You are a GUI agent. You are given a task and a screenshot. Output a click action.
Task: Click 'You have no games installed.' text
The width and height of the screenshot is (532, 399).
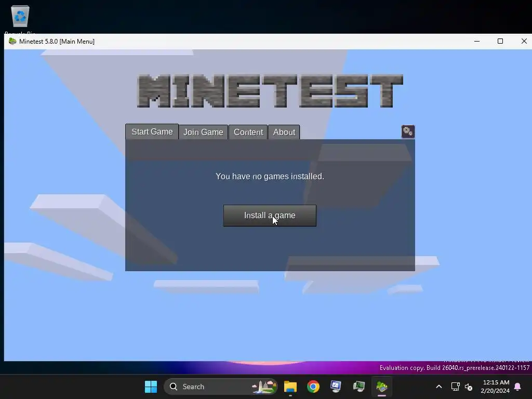270,177
